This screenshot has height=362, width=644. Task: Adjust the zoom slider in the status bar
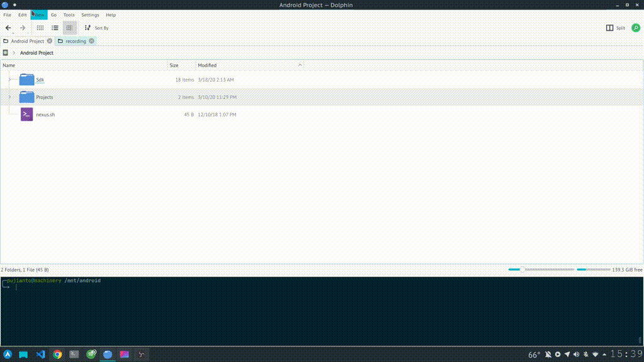540,270
